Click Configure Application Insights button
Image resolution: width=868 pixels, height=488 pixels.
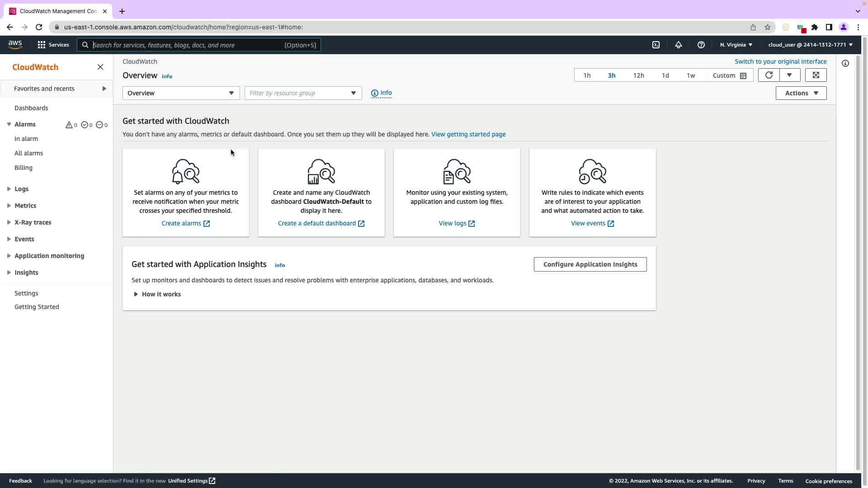pyautogui.click(x=590, y=264)
